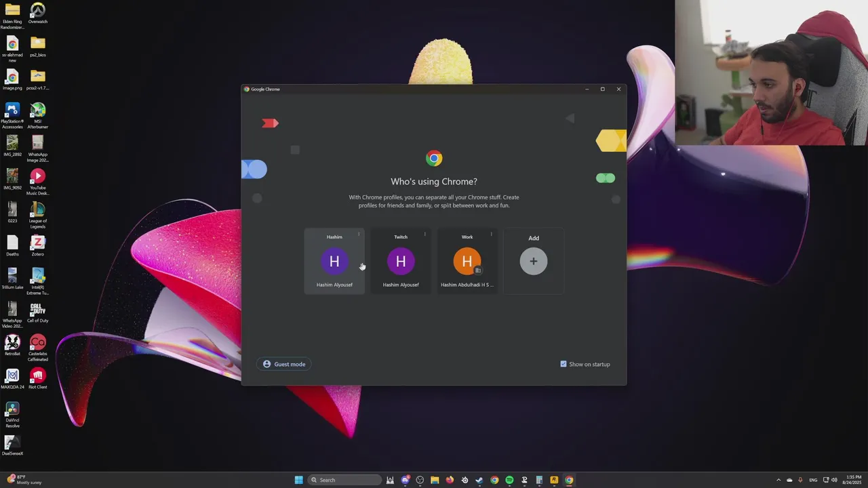Viewport: 868px width, 488px height.
Task: Open the Elden Ring Randomizer folder
Action: [12, 16]
